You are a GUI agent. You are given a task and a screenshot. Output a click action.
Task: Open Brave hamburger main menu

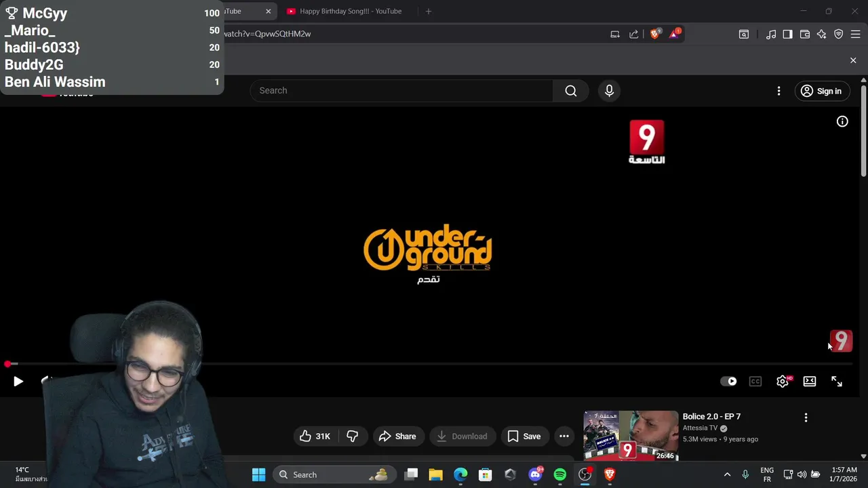tap(855, 34)
